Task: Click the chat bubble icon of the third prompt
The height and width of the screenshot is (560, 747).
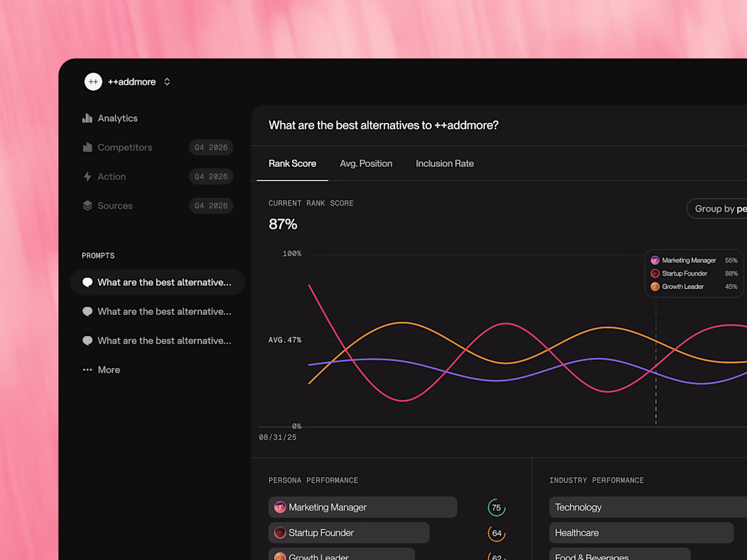Action: point(87,341)
